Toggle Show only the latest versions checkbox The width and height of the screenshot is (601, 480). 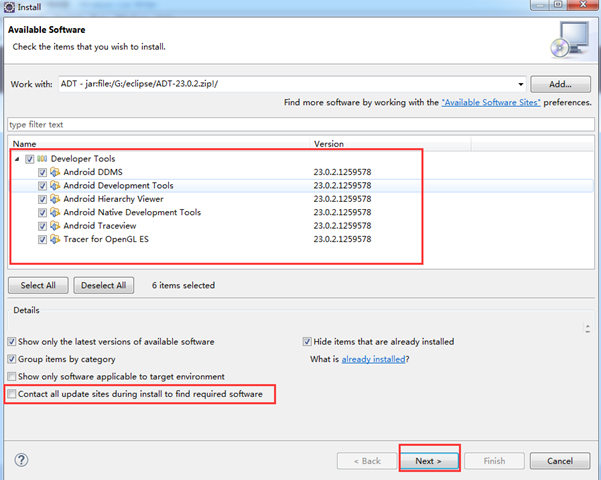[12, 341]
